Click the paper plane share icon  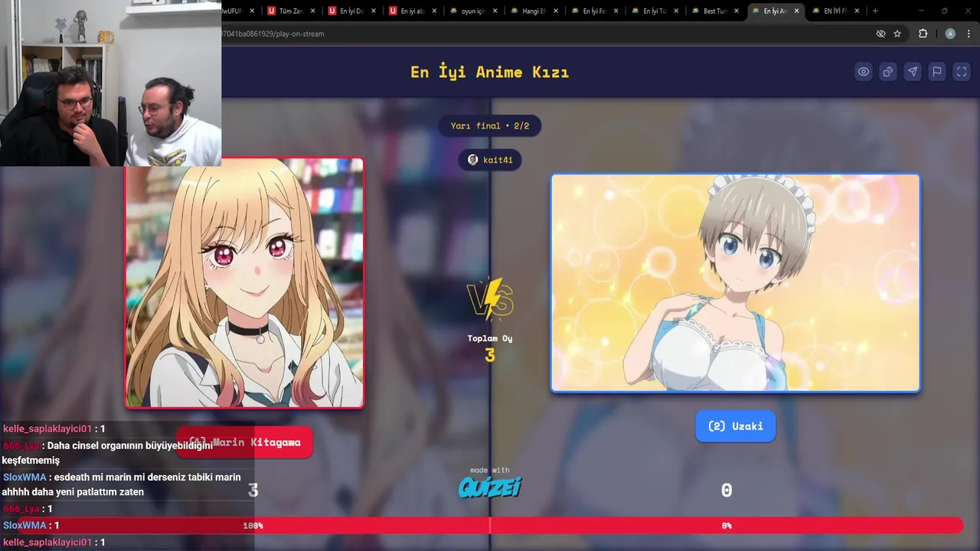[913, 72]
